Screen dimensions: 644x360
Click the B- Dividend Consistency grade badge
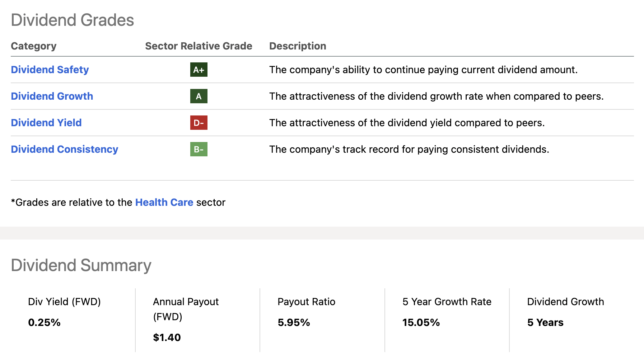[x=199, y=149]
